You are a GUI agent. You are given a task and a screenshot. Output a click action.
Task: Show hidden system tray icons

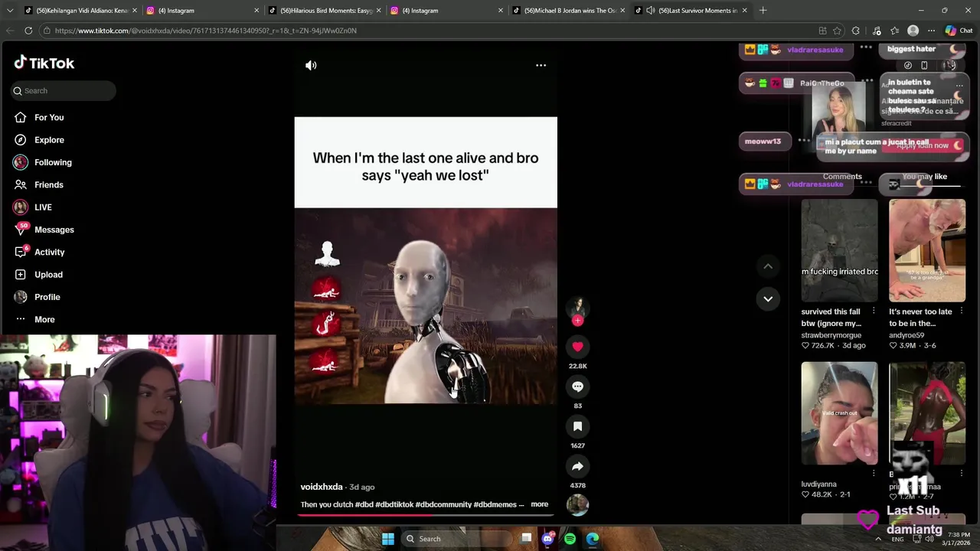[877, 539]
